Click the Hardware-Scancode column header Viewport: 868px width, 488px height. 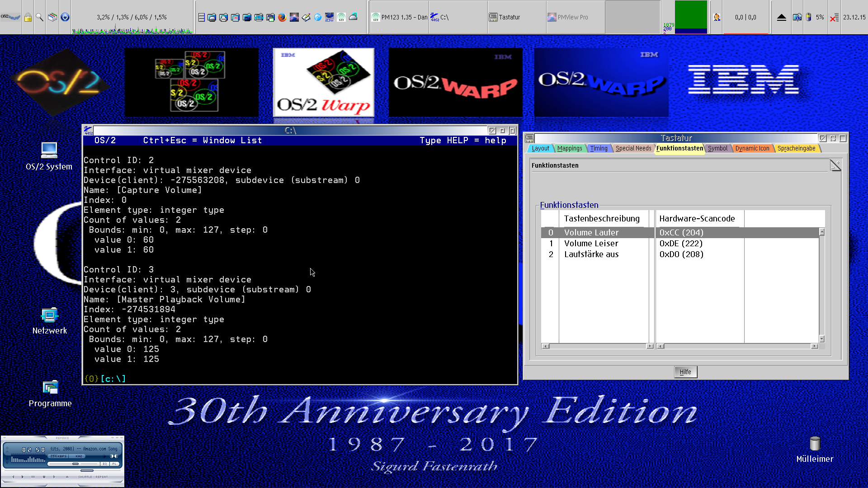click(697, 219)
